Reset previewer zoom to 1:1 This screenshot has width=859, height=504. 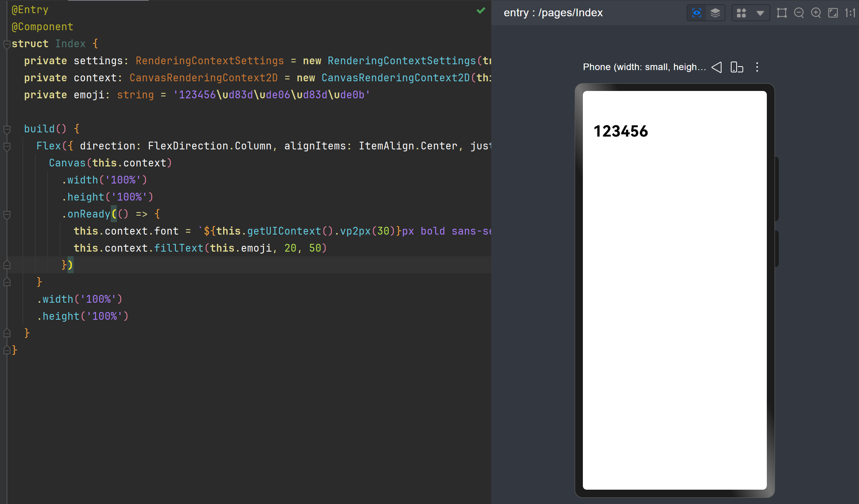[850, 13]
